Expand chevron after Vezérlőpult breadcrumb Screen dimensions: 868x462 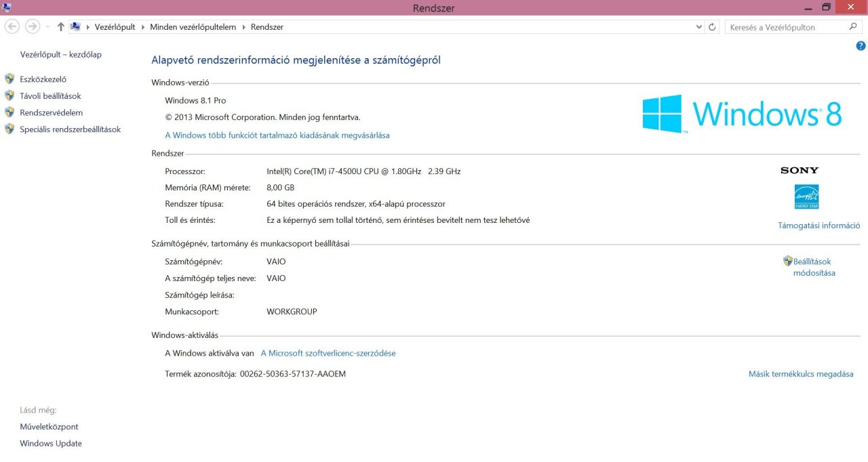click(x=142, y=27)
